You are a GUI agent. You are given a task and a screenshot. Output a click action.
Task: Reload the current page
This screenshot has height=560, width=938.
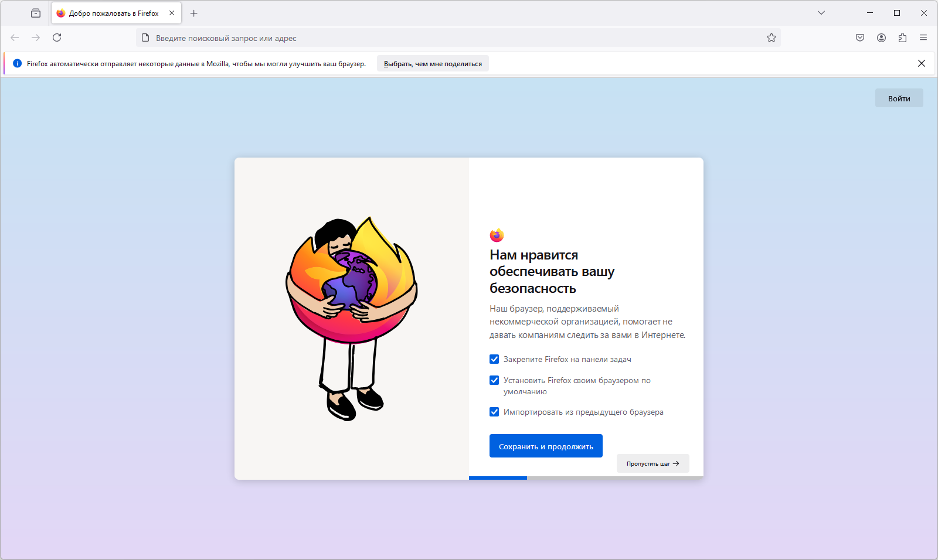[57, 37]
